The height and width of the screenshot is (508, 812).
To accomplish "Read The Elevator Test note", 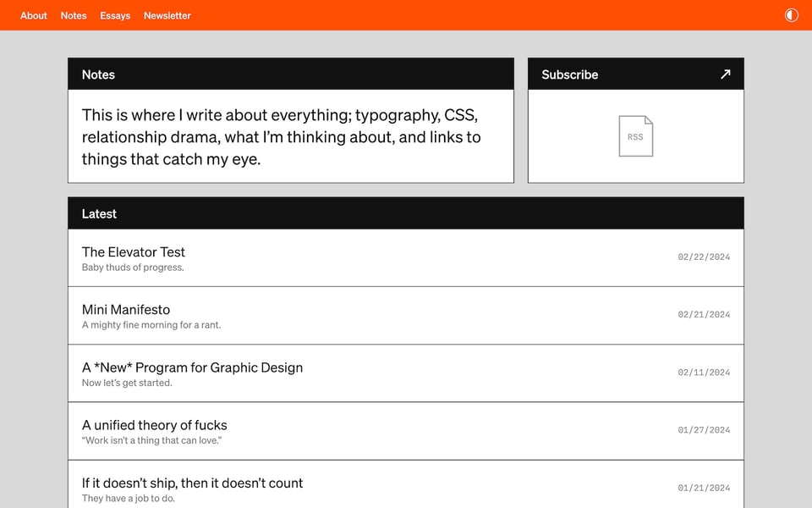I will (x=134, y=251).
